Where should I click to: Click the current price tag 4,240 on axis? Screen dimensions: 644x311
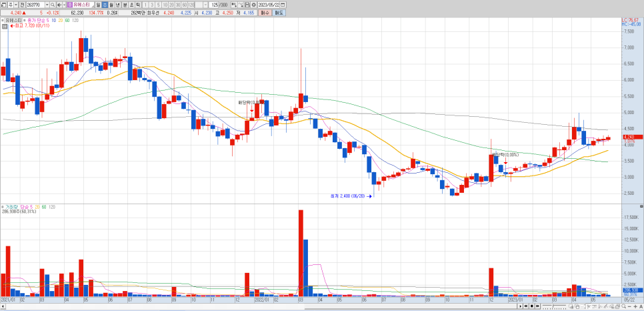(633, 137)
